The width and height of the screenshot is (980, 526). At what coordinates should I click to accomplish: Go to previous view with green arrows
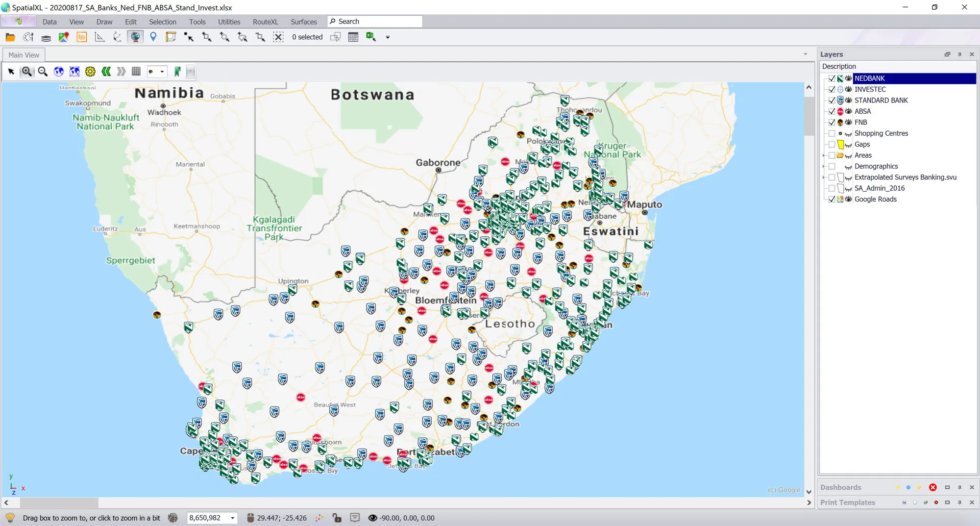(x=106, y=72)
